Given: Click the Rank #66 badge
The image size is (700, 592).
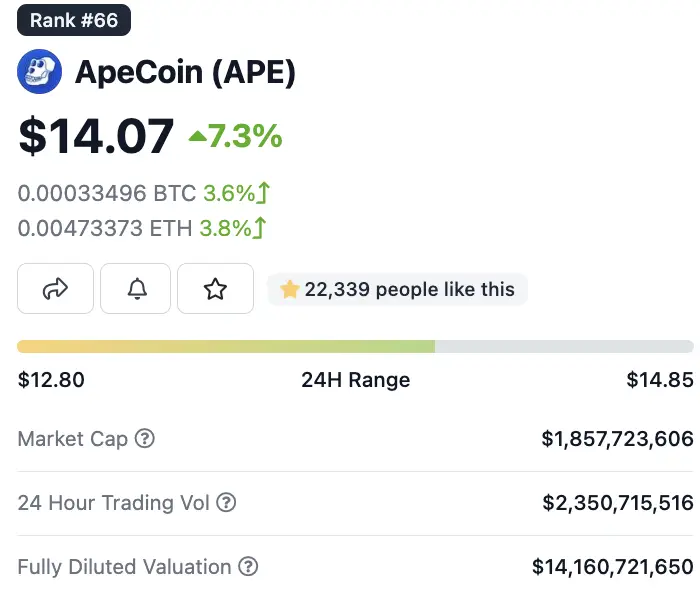Looking at the screenshot, I should [x=74, y=20].
